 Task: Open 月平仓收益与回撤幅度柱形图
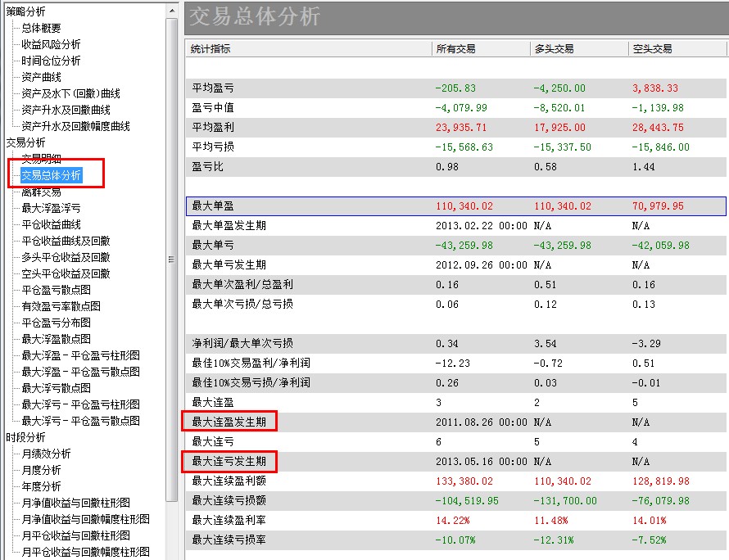click(85, 552)
